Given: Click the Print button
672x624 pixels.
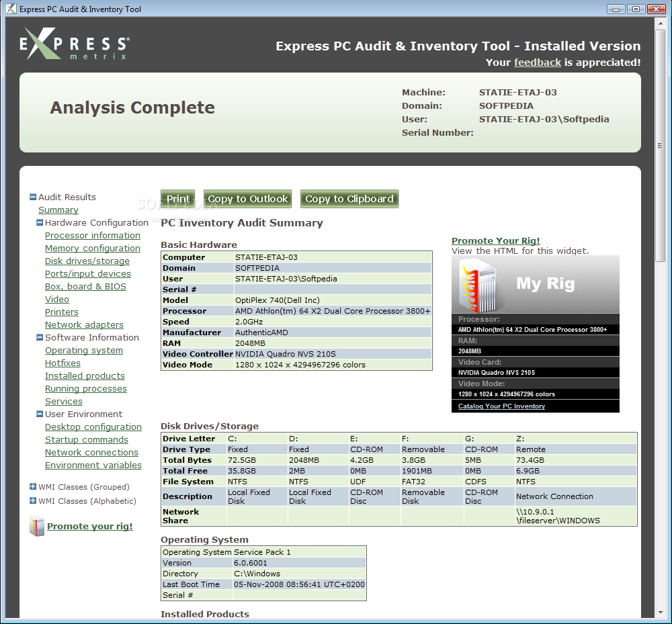Looking at the screenshot, I should pyautogui.click(x=178, y=199).
